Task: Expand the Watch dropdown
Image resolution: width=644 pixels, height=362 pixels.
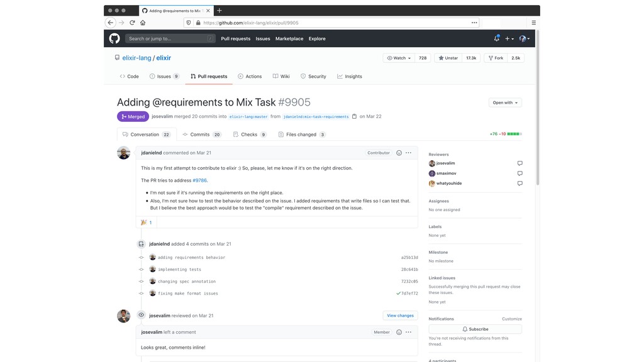Action: pos(399,58)
